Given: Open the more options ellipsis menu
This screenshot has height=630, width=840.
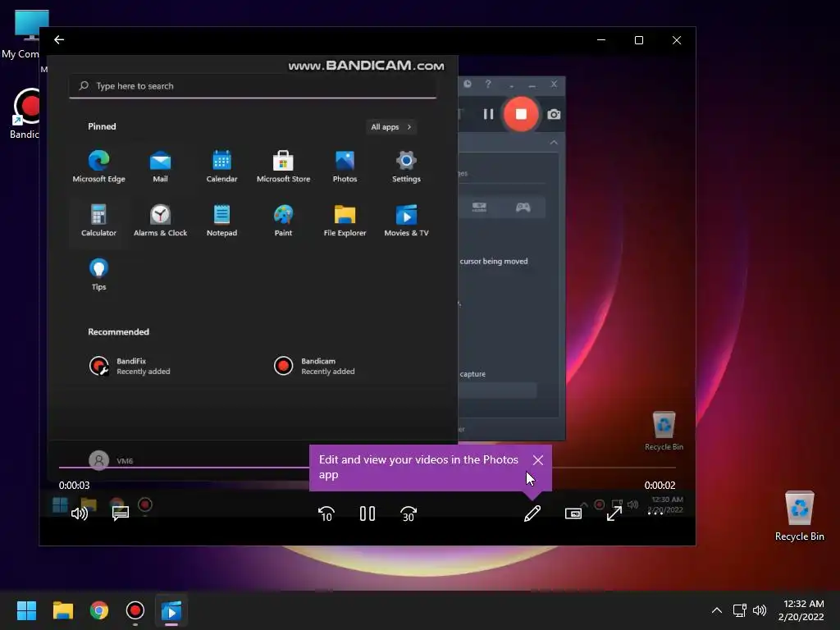Looking at the screenshot, I should tap(655, 514).
